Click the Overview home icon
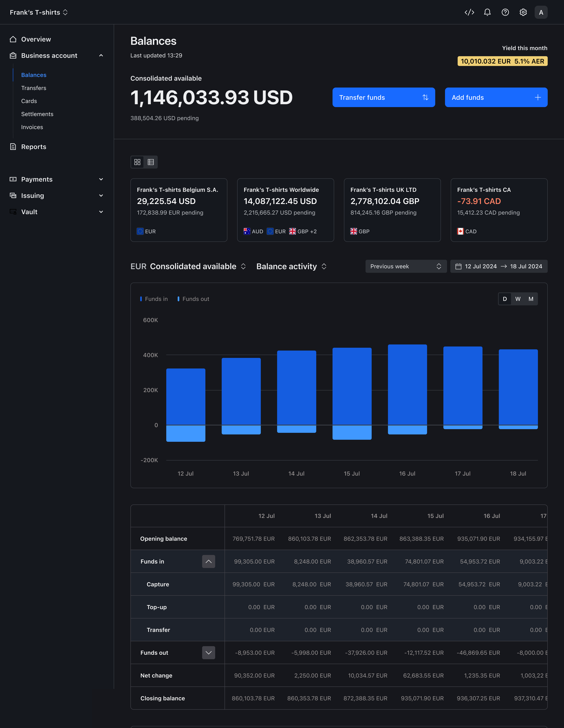The height and width of the screenshot is (728, 564). coord(13,39)
